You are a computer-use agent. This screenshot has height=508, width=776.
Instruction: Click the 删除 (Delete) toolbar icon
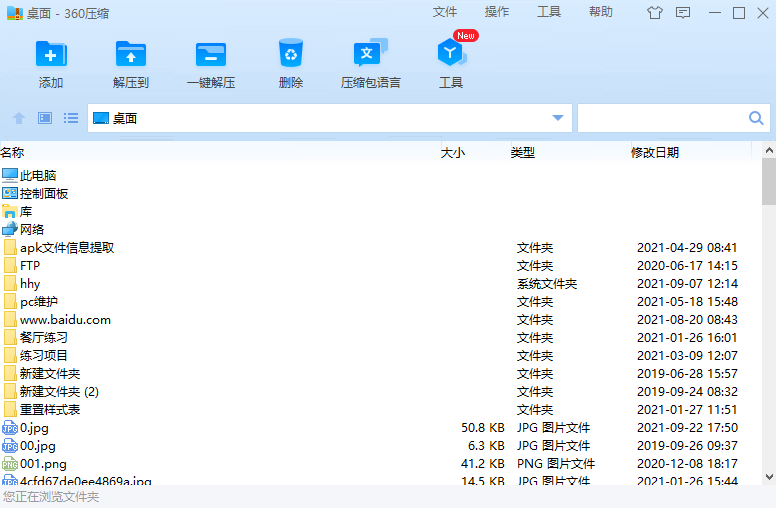coord(291,55)
